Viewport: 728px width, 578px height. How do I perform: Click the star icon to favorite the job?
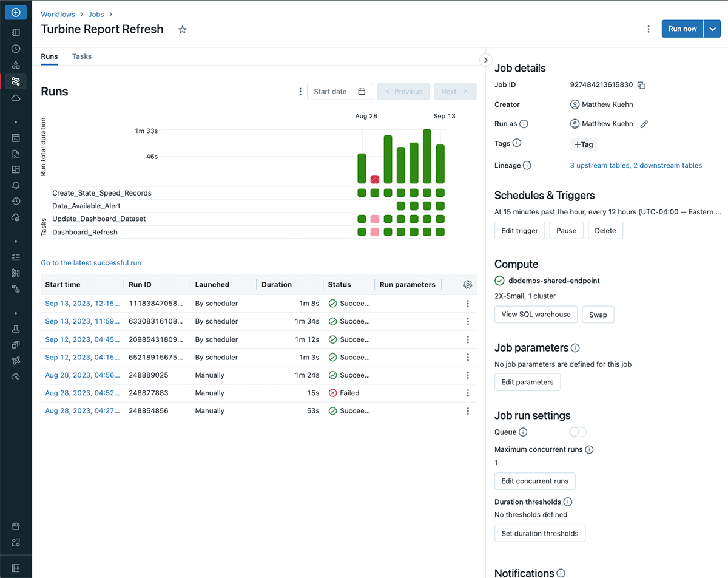[183, 30]
